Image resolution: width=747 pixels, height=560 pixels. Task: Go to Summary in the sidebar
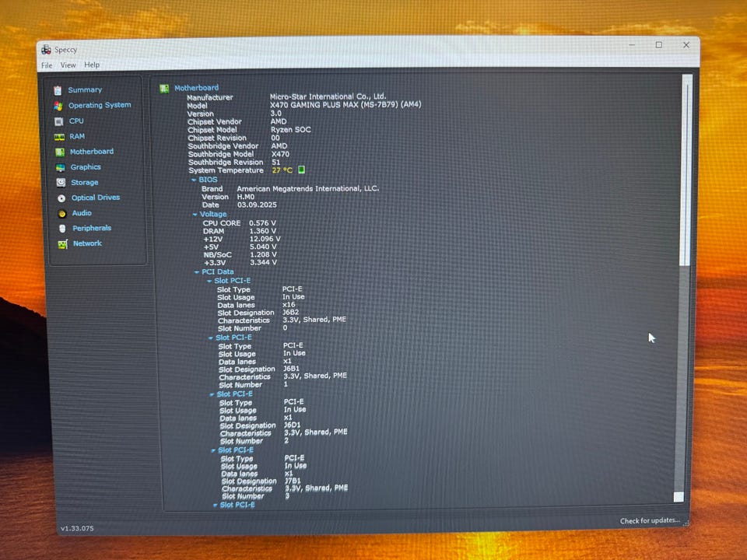[85, 89]
